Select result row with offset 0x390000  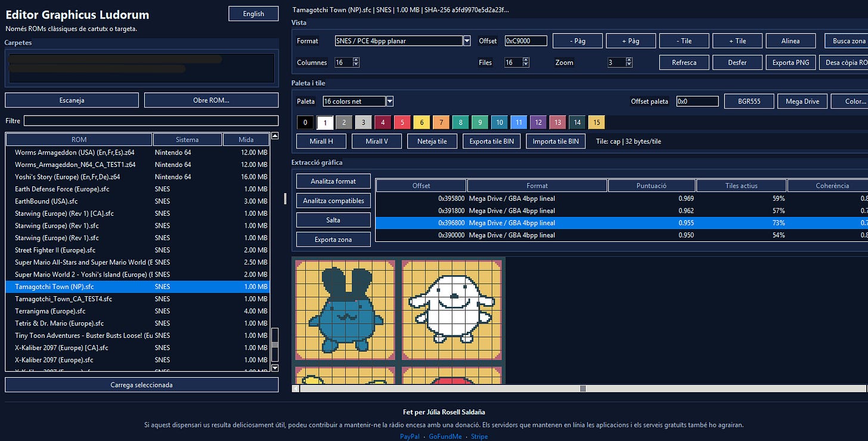click(621, 235)
